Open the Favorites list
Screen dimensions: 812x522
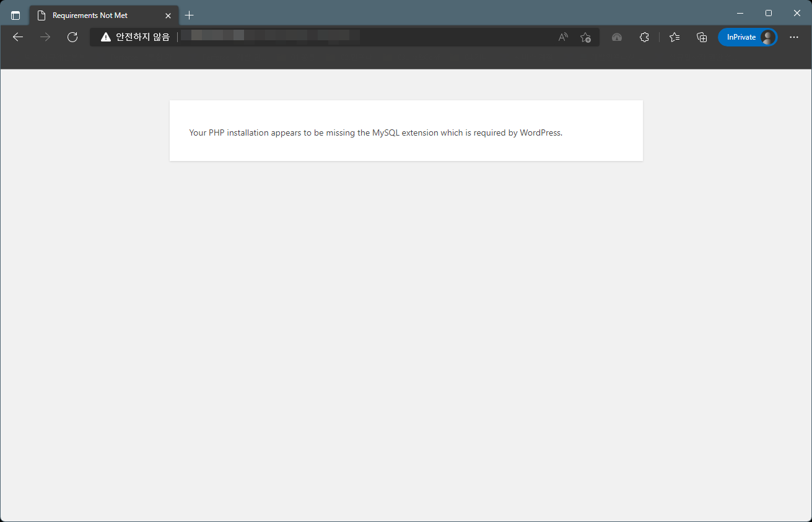[x=674, y=37]
